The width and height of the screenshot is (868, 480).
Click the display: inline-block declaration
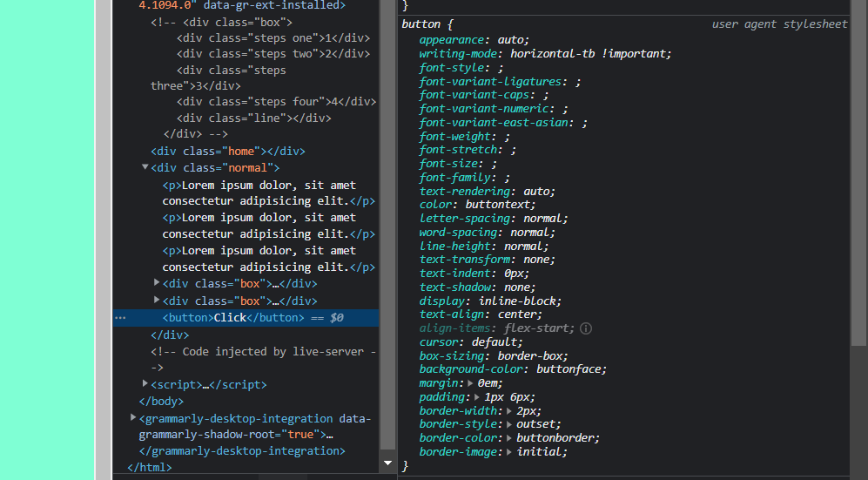tap(490, 301)
